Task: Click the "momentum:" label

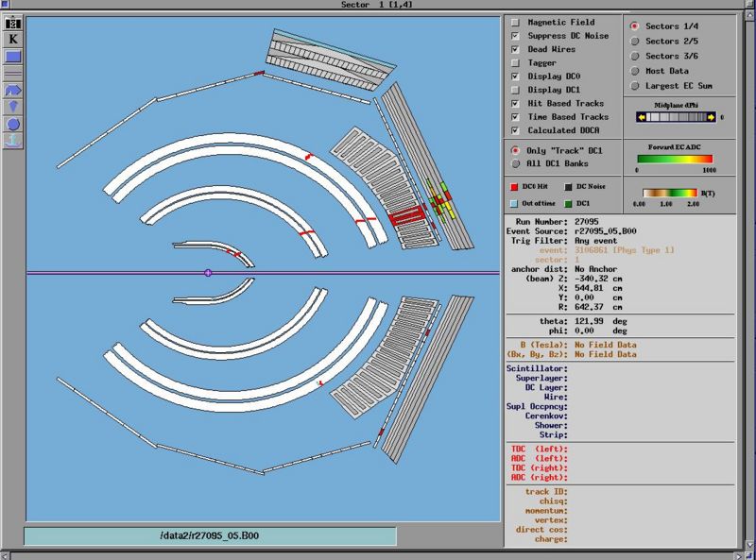Action: click(546, 511)
